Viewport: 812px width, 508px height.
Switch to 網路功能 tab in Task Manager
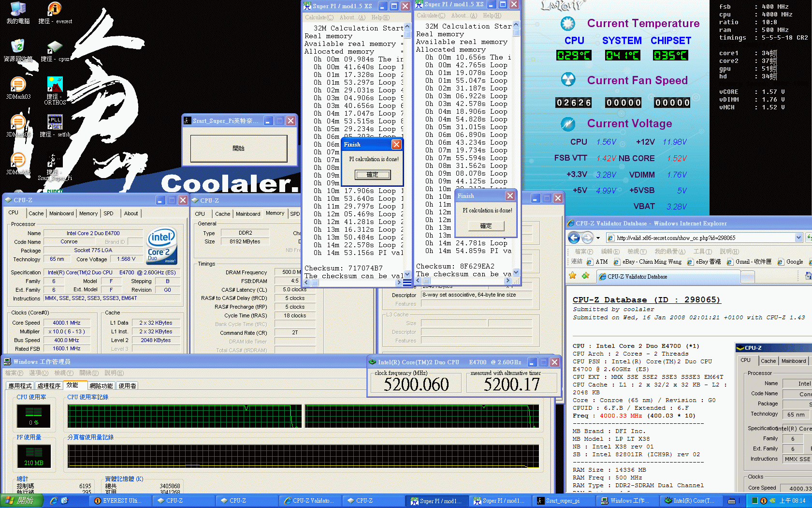(101, 386)
